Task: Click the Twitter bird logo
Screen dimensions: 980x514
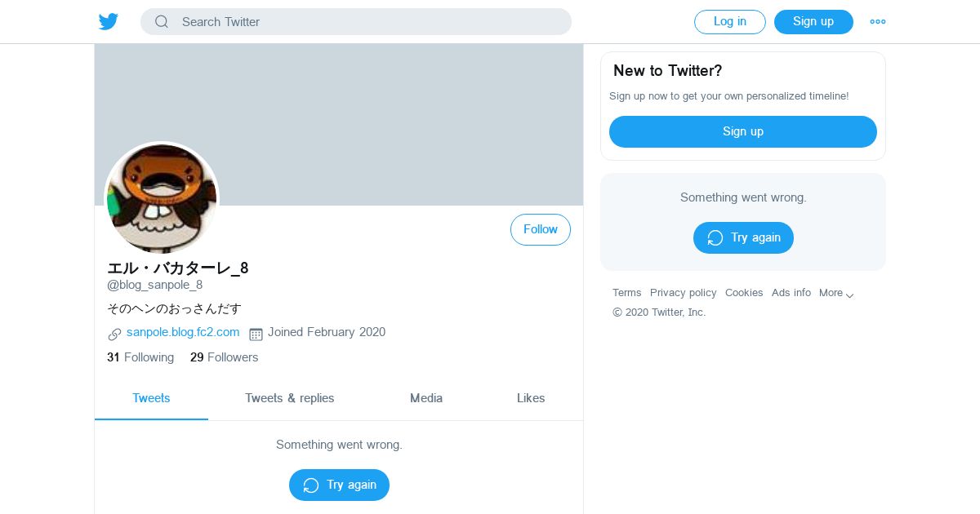Action: 109,22
